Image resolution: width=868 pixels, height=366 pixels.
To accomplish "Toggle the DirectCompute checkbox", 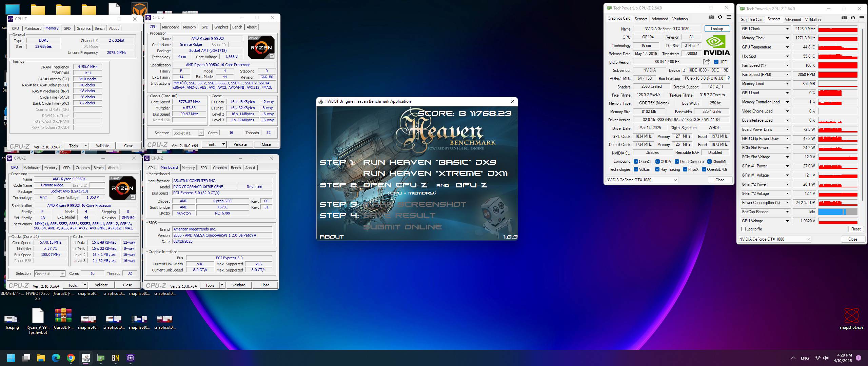I will 677,162.
